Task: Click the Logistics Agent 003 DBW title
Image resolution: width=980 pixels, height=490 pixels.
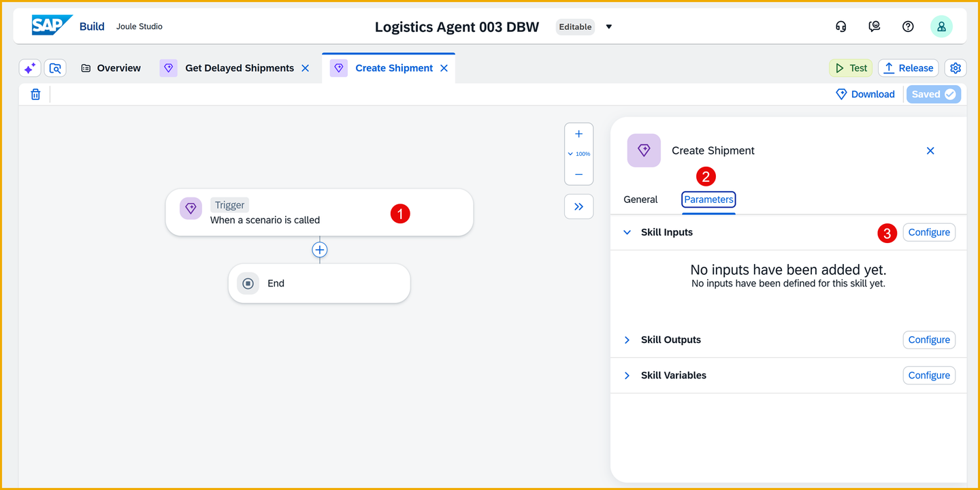Action: [x=457, y=27]
